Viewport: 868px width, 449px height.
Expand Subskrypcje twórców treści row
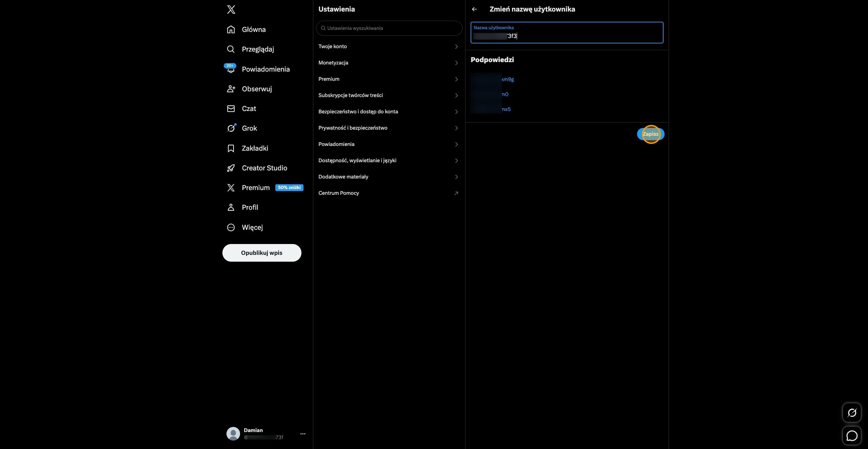389,95
